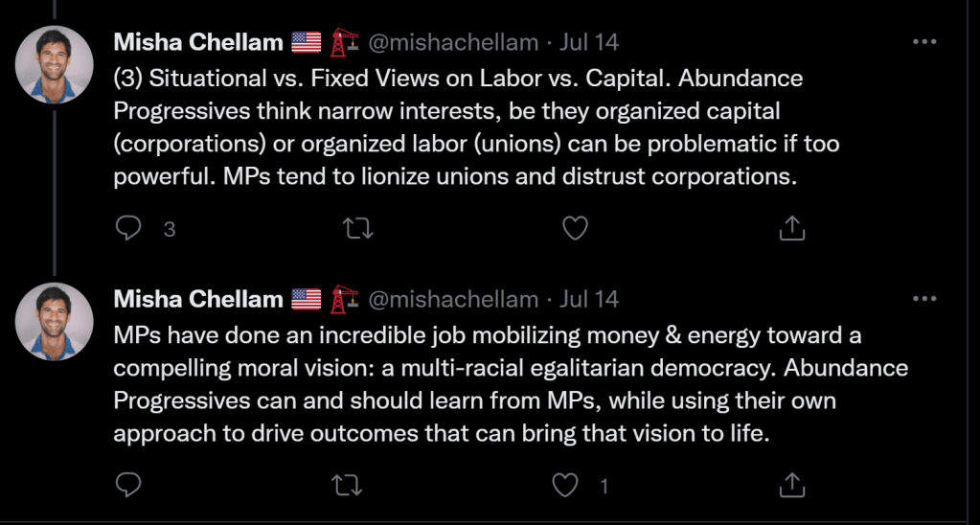The width and height of the screenshot is (980, 525).
Task: Retweet the Labor vs. Capital tweet
Action: pos(355,228)
